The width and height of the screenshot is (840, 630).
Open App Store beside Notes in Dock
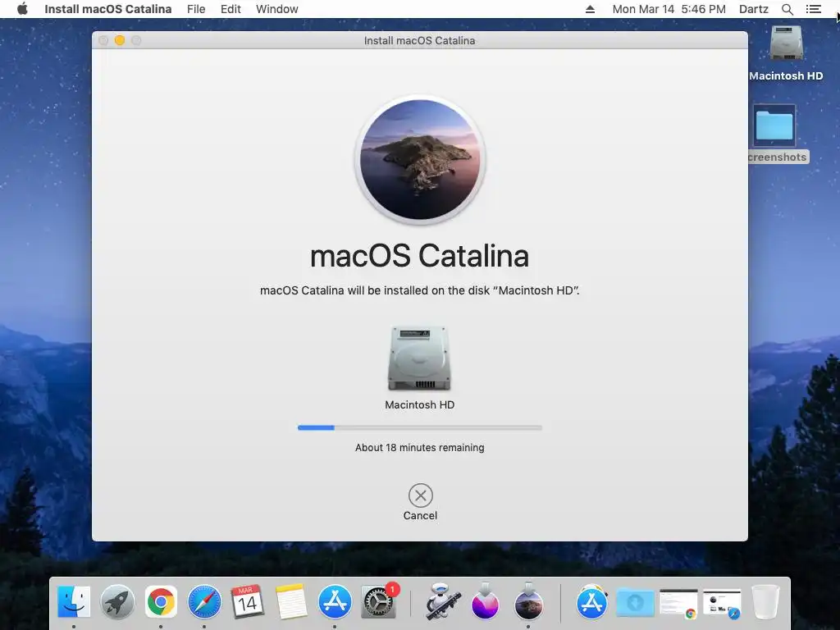tap(335, 601)
